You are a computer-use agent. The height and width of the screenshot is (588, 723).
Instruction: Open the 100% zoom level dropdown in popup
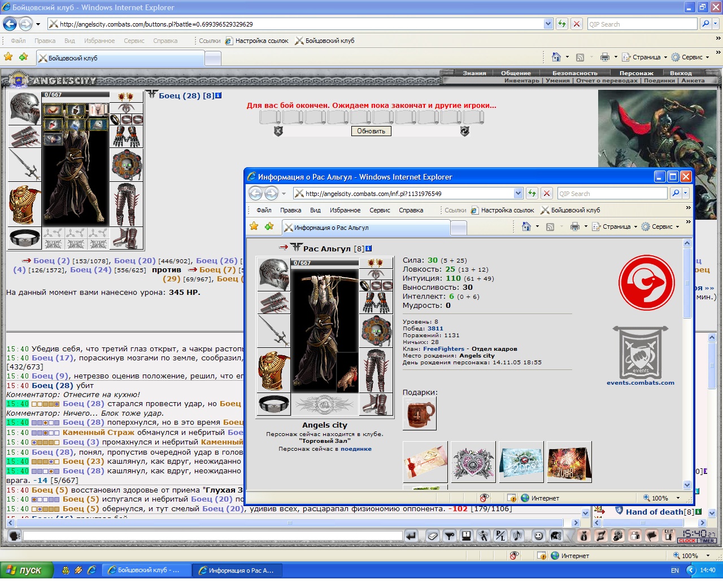tap(678, 498)
